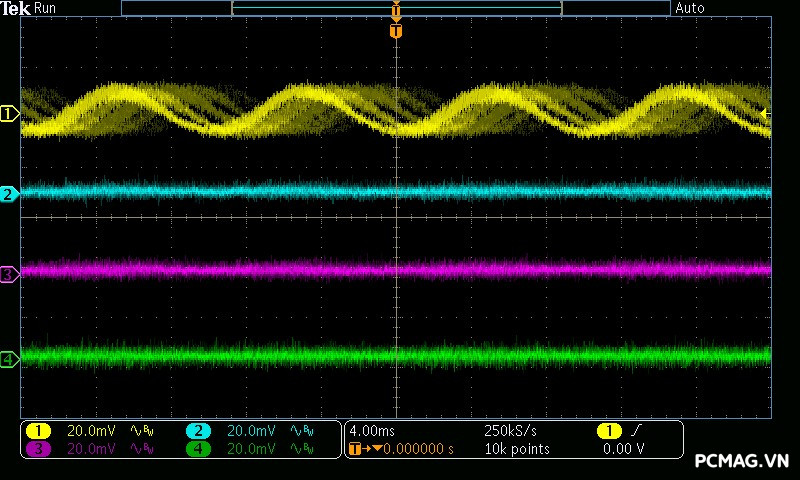This screenshot has height=480, width=800.
Task: Select channel 1 ground reference marker on left
Action: click(x=9, y=114)
